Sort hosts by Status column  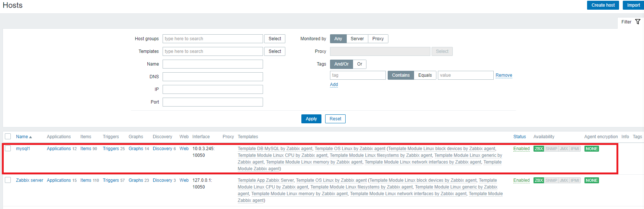click(x=519, y=137)
